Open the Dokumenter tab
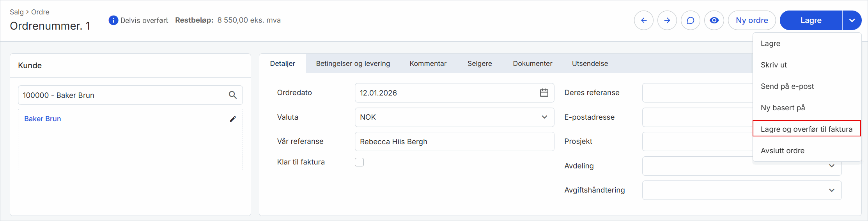This screenshot has width=868, height=221. pyautogui.click(x=533, y=64)
